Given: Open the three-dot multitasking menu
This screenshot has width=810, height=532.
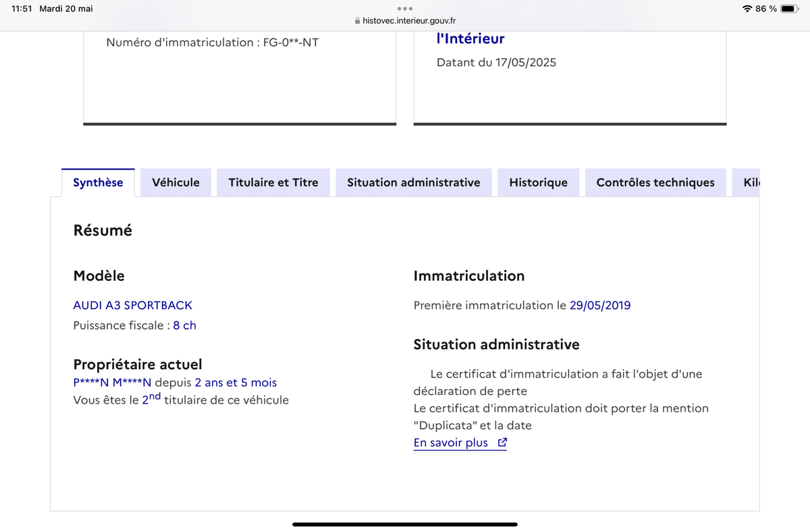Looking at the screenshot, I should coord(405,9).
